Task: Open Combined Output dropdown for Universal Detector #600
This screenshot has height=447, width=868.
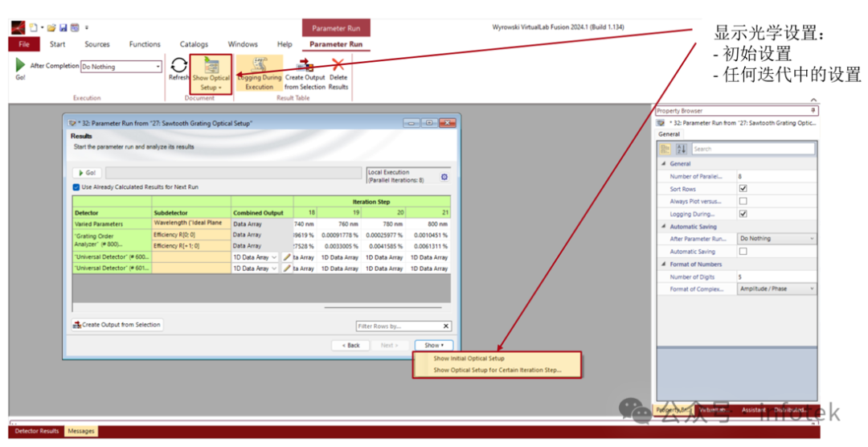Action: coord(256,257)
